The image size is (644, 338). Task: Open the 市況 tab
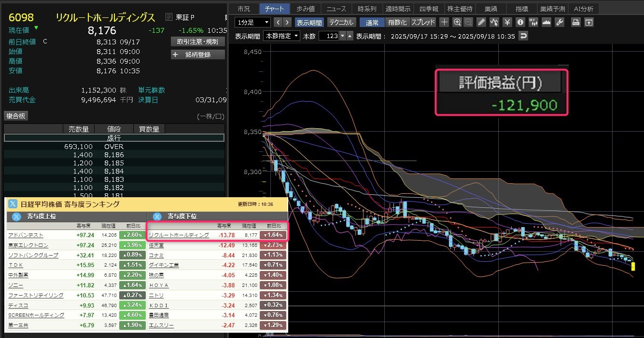pyautogui.click(x=244, y=9)
